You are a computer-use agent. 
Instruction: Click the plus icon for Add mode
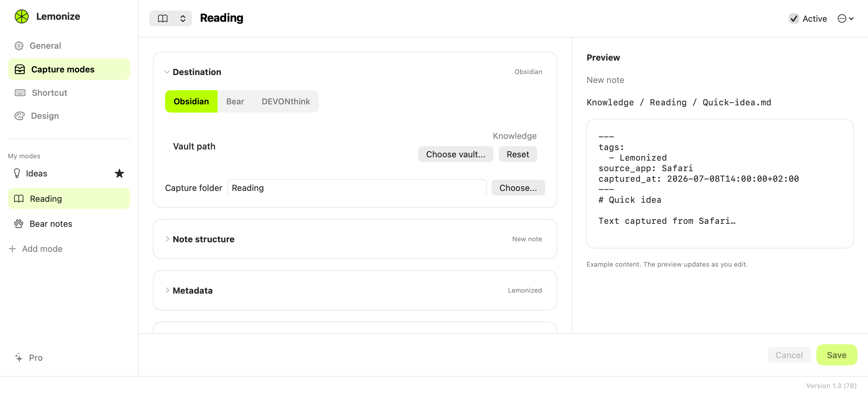coord(12,249)
